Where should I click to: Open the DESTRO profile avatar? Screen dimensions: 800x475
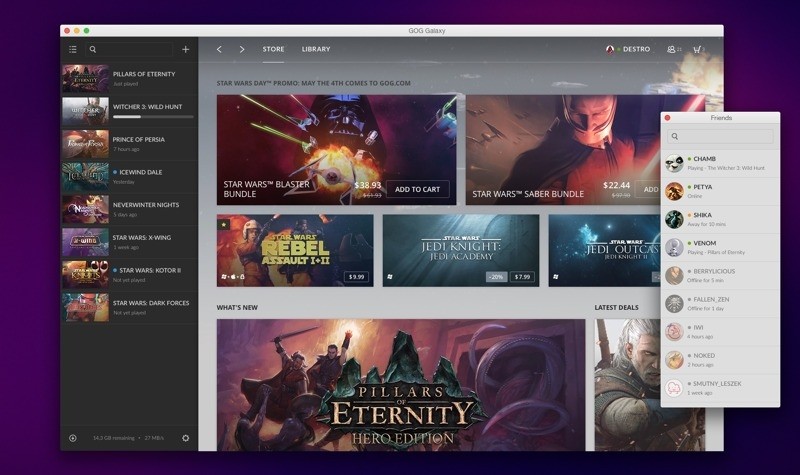[610, 49]
